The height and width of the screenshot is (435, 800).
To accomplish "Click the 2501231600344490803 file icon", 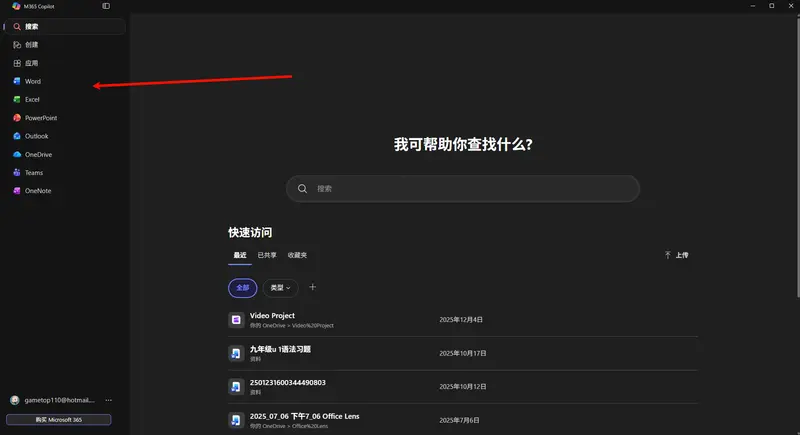I will click(x=236, y=387).
